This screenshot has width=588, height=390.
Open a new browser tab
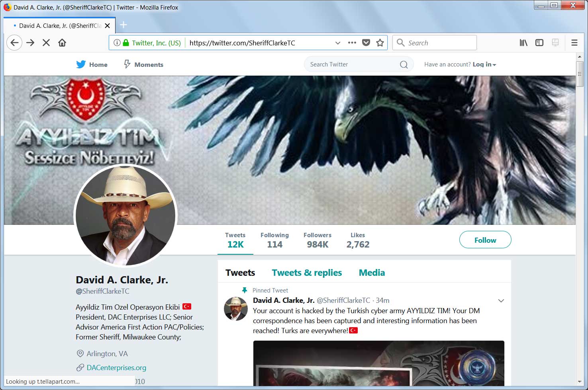click(x=123, y=25)
